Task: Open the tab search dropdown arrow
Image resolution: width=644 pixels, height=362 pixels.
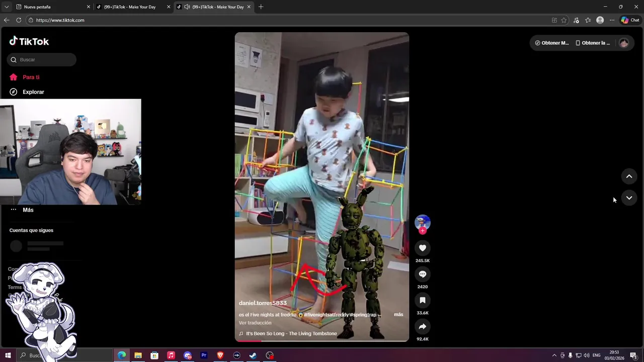Action: 6,7
